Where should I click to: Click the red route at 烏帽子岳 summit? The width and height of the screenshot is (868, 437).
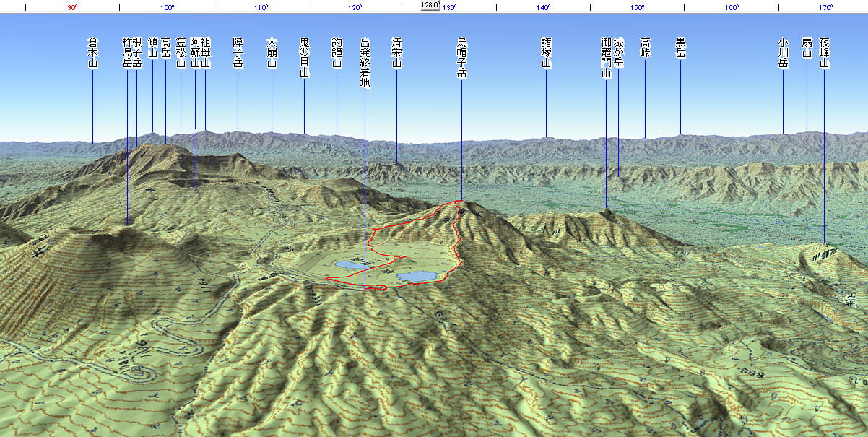459,202
